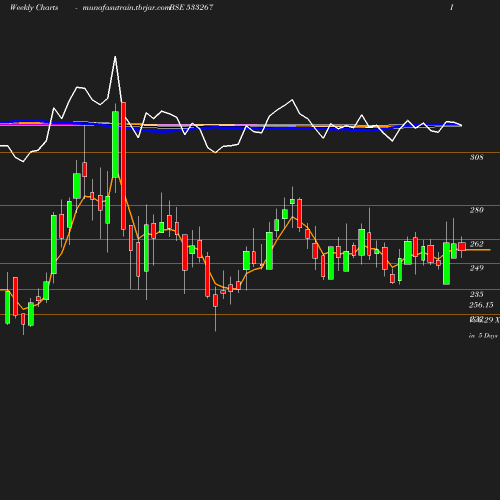The image size is (500, 500).
Task: Click the 262 price level label
Action: pos(476,244)
